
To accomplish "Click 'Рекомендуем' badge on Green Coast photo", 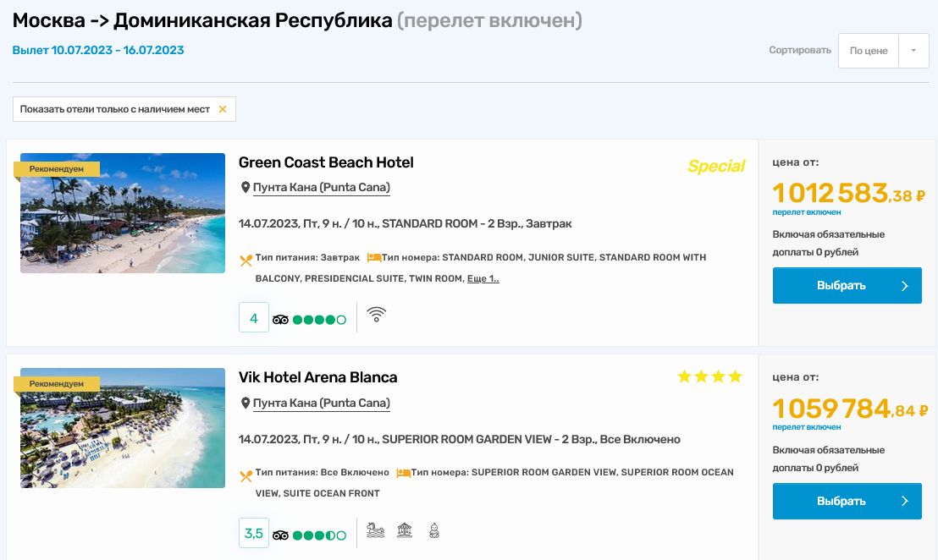I will (57, 169).
